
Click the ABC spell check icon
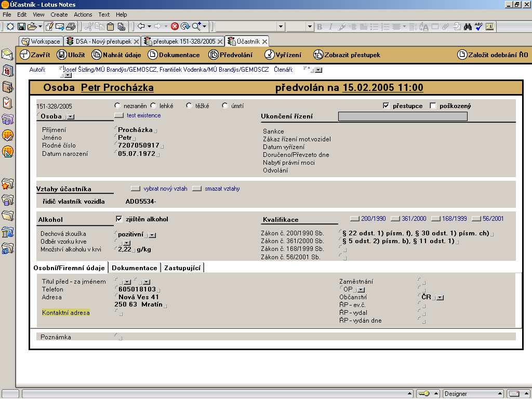click(478, 26)
